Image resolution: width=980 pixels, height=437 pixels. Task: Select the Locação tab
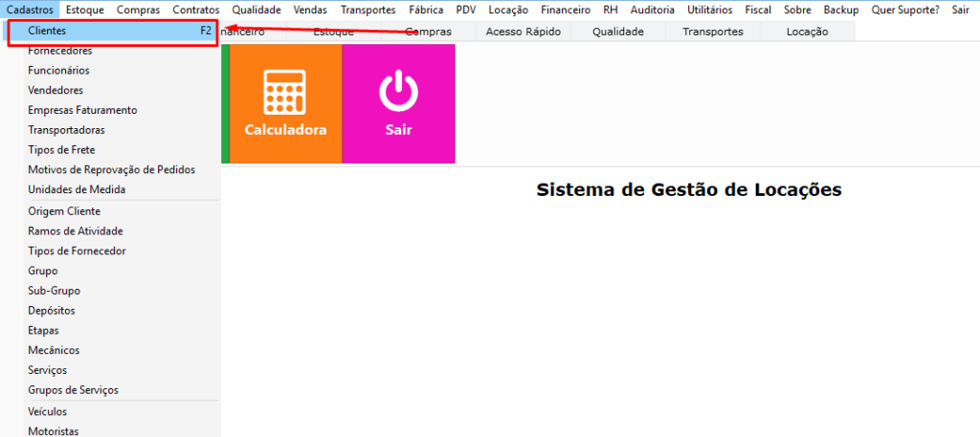(807, 32)
